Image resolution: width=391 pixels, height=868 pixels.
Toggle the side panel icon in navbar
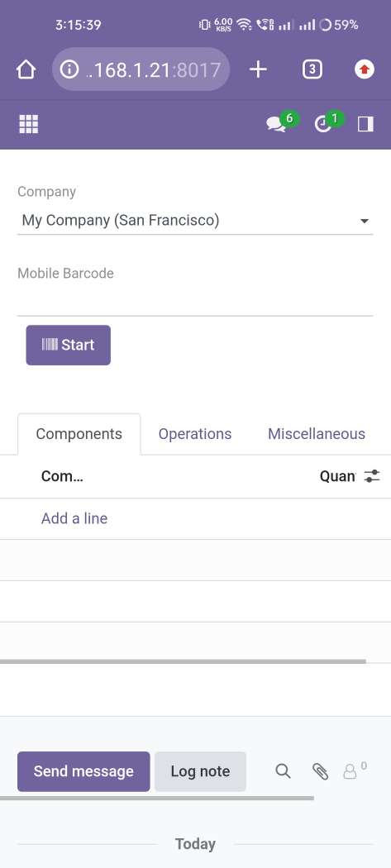coord(365,124)
